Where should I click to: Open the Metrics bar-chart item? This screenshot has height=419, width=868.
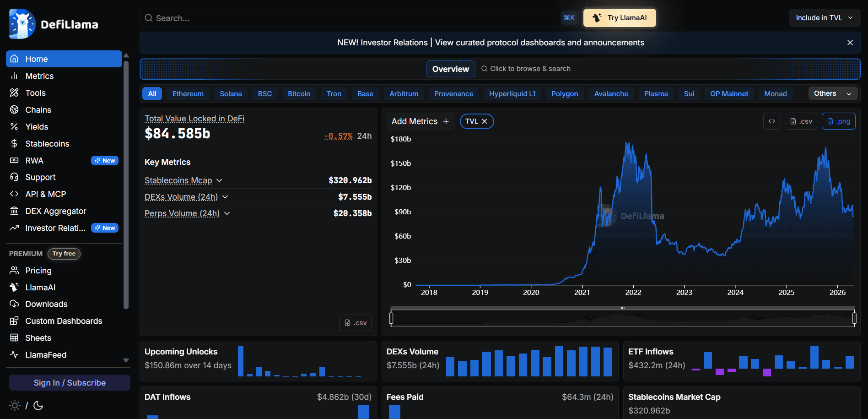pyautogui.click(x=64, y=76)
